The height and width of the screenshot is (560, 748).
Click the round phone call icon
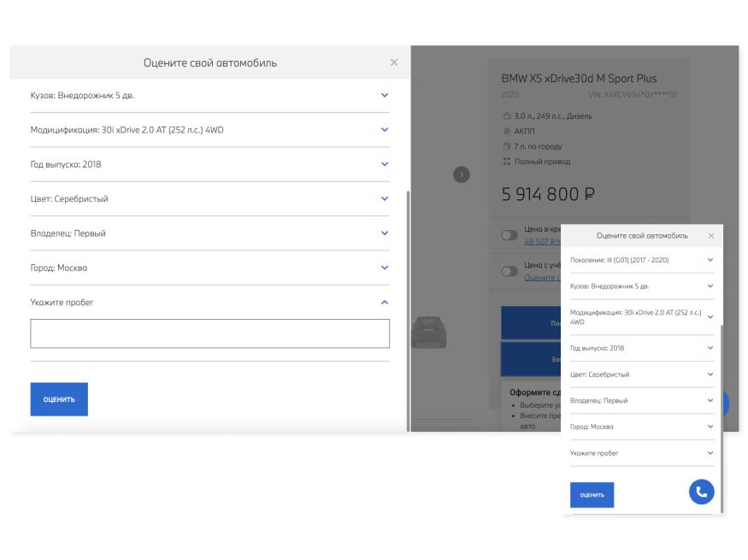pyautogui.click(x=701, y=492)
